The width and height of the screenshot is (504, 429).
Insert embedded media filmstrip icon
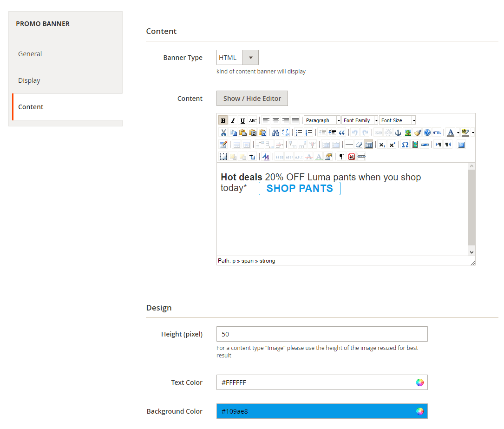point(415,145)
